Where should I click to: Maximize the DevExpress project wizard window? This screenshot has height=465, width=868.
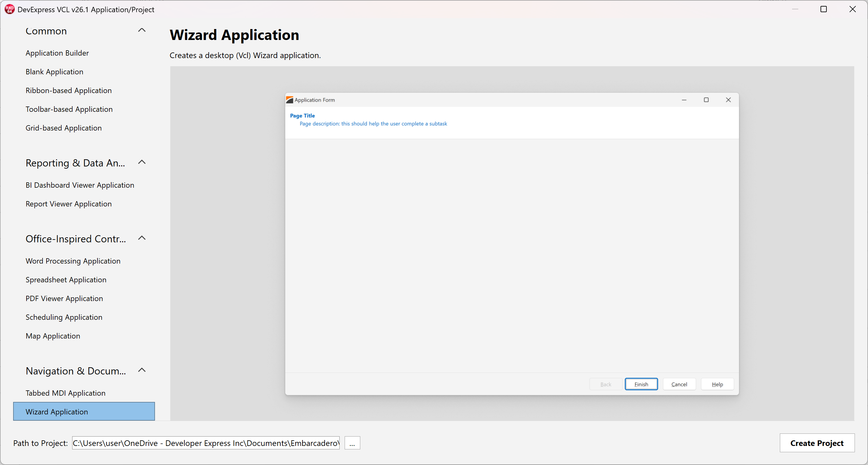[x=823, y=9]
